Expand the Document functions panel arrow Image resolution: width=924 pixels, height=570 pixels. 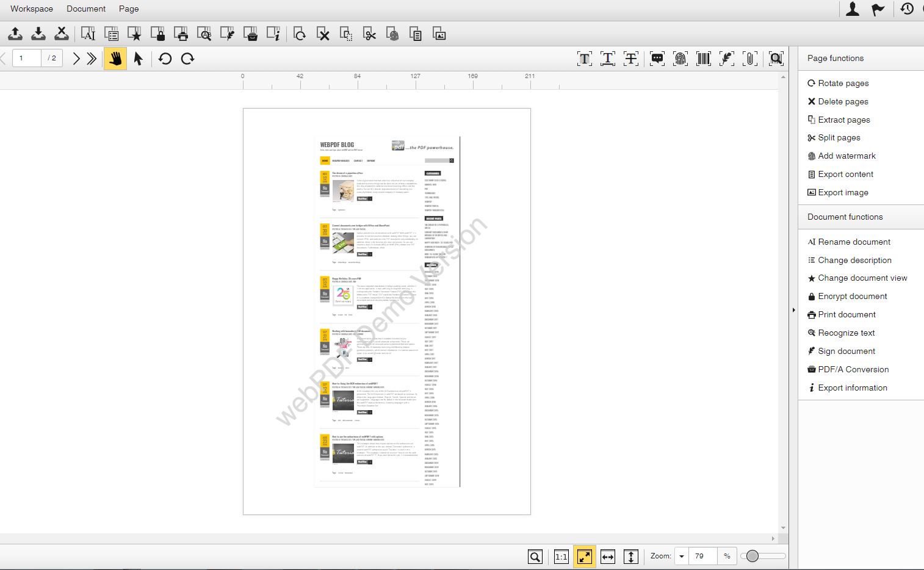(x=793, y=310)
